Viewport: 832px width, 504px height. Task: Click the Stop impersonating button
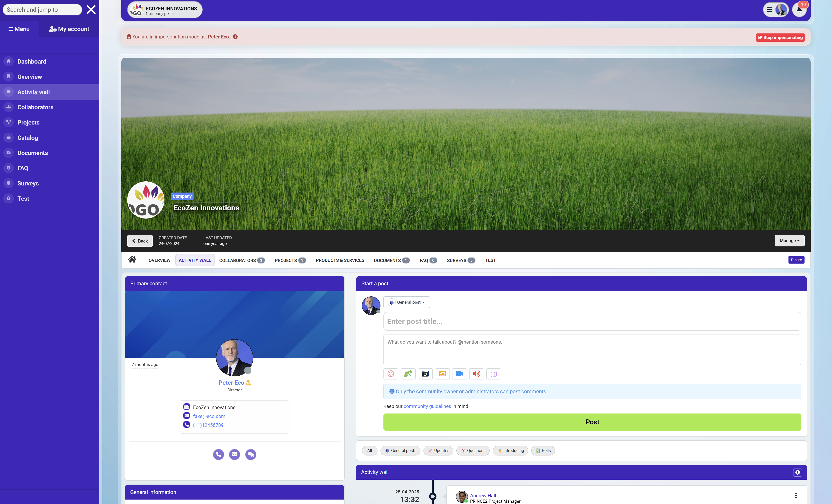tap(780, 37)
